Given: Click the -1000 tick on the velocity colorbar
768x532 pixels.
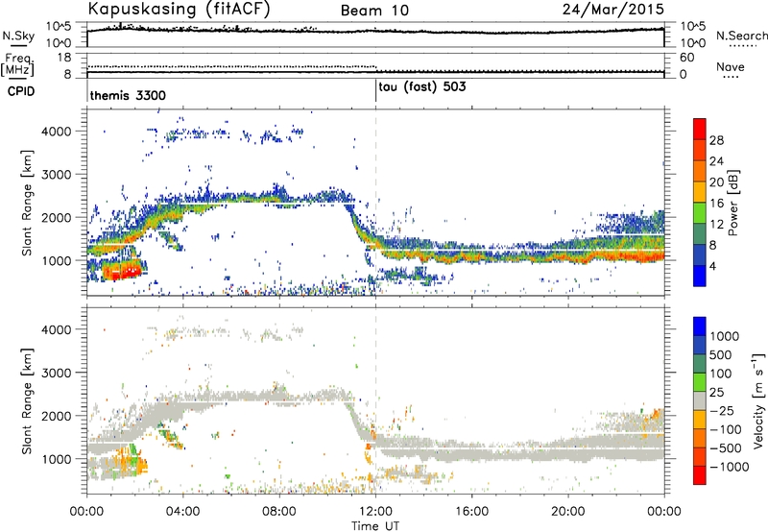Looking at the screenshot, I should (729, 467).
